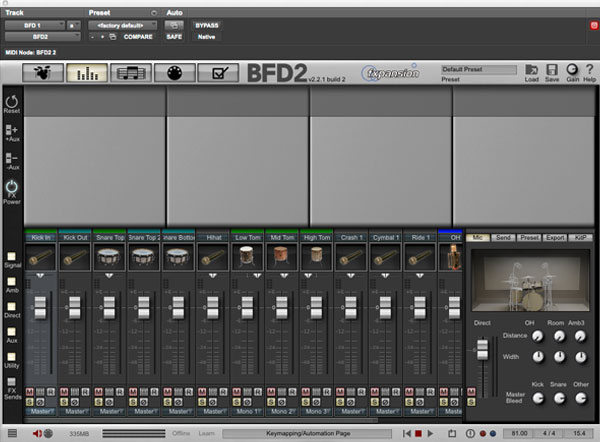Toggle the Aux view checkbox
Image resolution: width=600 pixels, height=442 pixels.
point(11,331)
